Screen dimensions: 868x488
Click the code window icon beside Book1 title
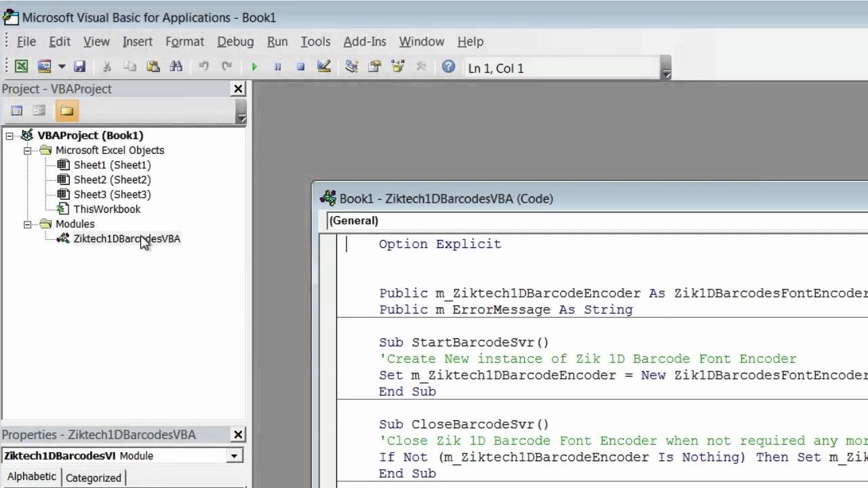(x=328, y=199)
